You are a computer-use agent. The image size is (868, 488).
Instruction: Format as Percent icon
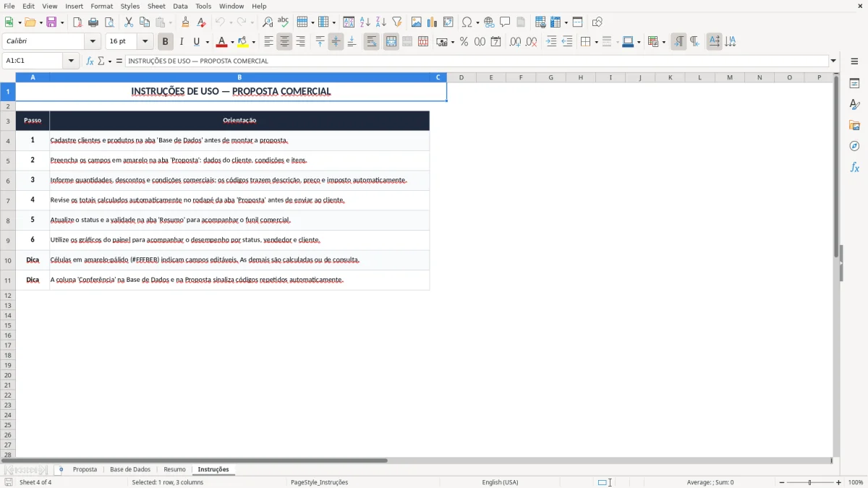coord(464,42)
